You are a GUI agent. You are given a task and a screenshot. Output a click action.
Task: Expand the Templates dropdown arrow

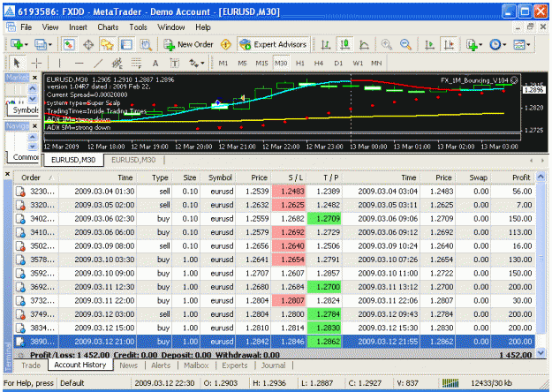(x=528, y=45)
